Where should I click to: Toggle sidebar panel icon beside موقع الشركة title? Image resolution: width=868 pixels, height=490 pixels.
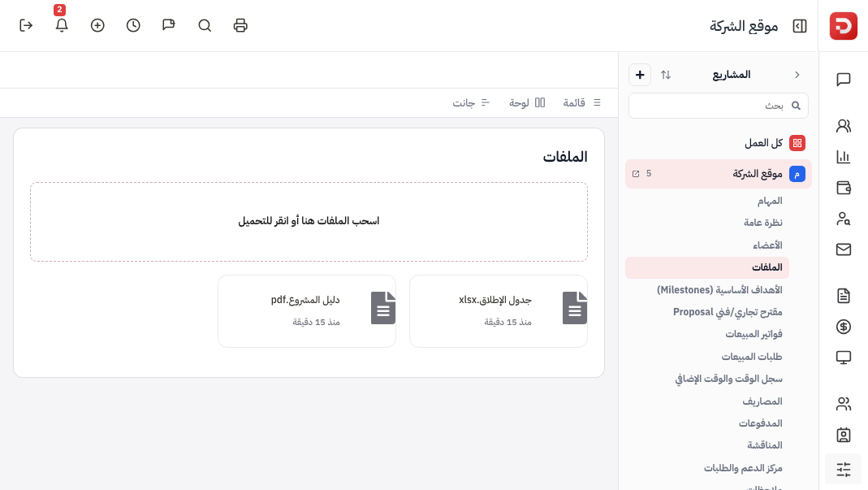[799, 26]
